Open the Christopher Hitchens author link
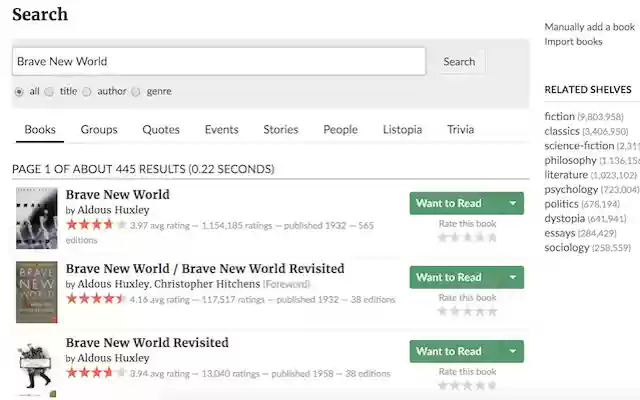The height and width of the screenshot is (400, 640). (207, 284)
